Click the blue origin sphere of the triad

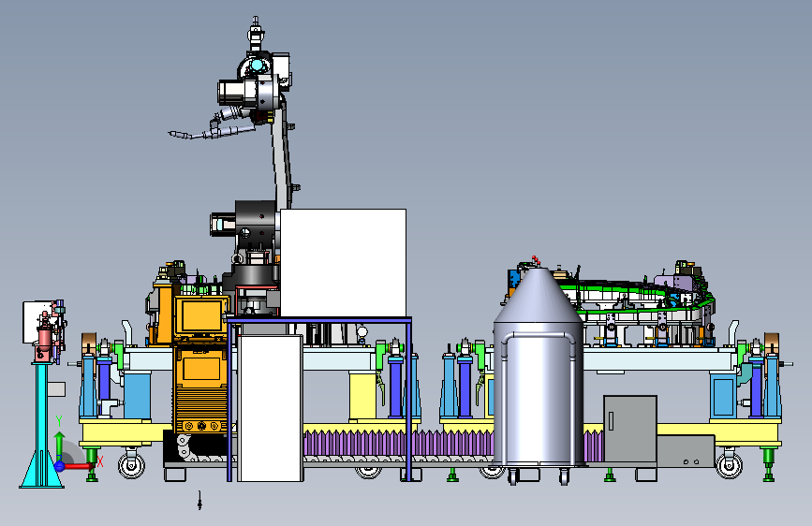60,466
